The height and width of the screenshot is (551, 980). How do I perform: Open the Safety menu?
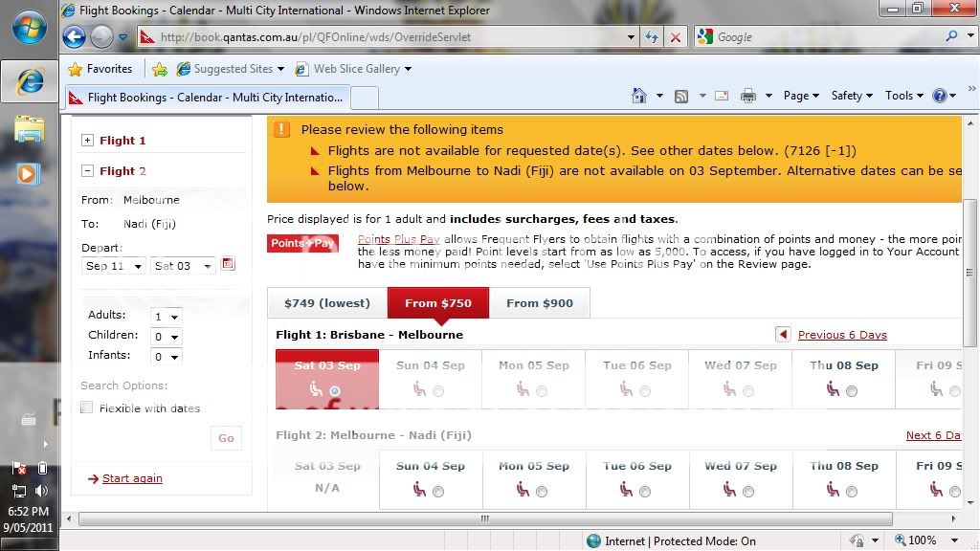click(x=852, y=96)
